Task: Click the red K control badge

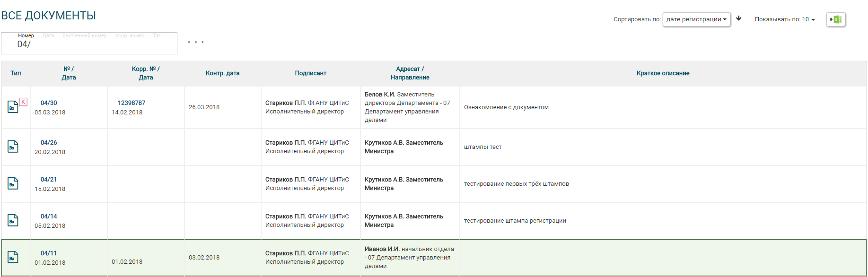Action: click(23, 102)
